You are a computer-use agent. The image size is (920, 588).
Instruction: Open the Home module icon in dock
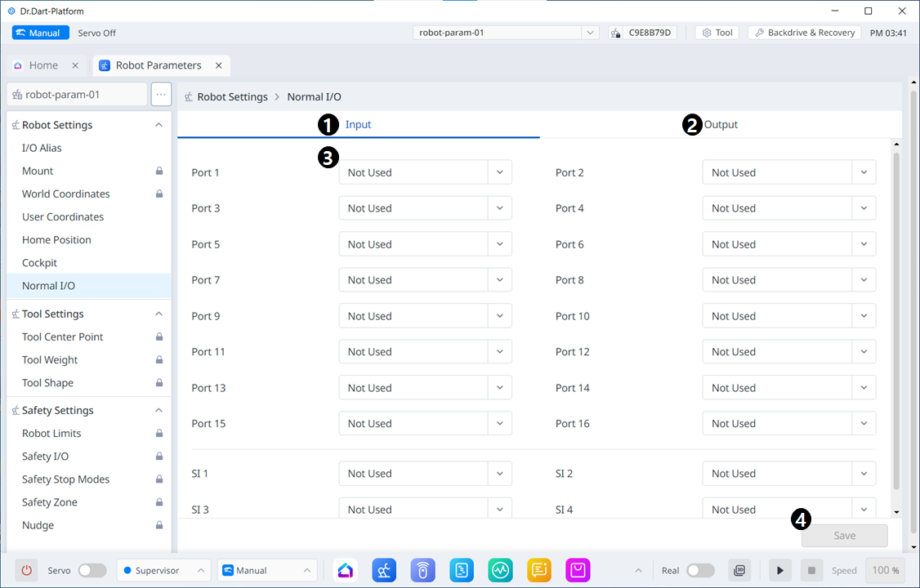(346, 570)
